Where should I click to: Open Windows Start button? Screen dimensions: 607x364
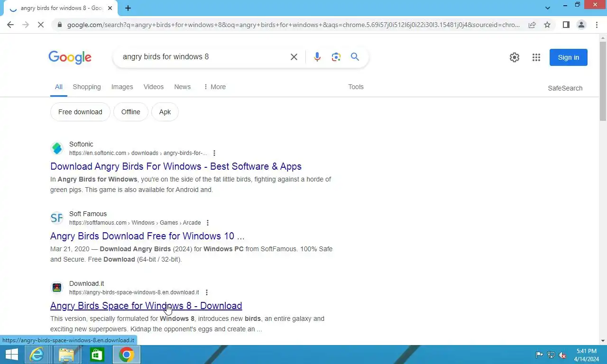[x=11, y=355]
